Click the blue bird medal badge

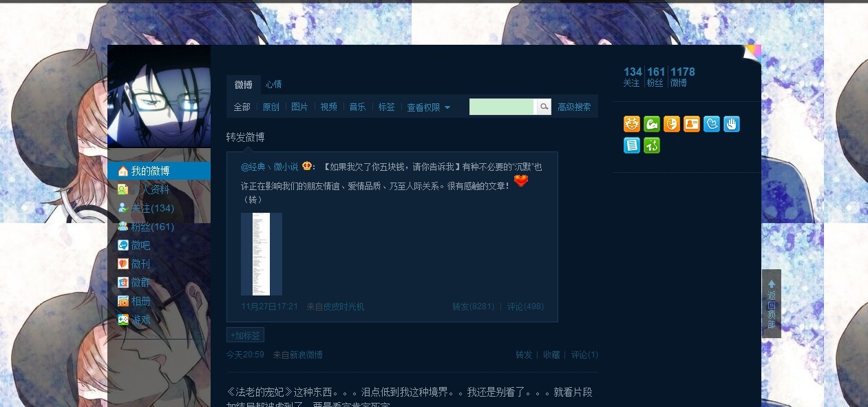[712, 124]
